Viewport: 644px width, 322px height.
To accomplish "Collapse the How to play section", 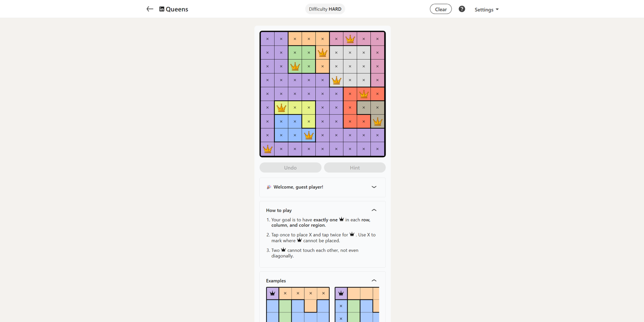I will 374,210.
